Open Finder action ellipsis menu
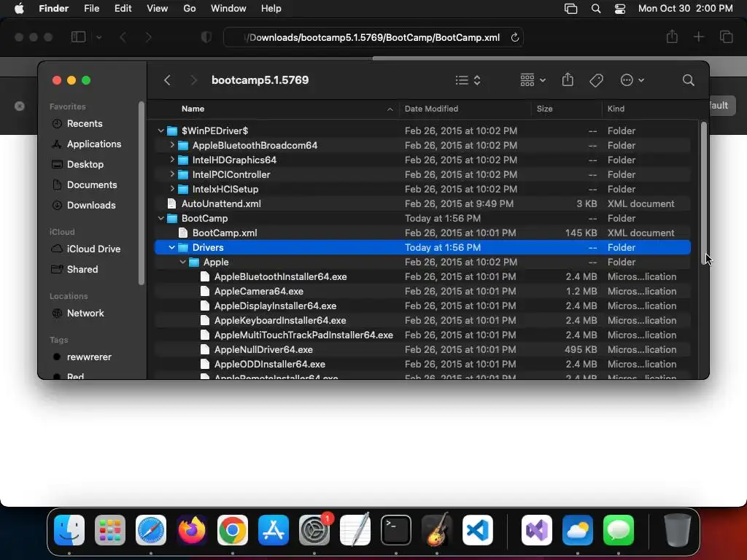Screen dimensions: 747x560 (632, 80)
